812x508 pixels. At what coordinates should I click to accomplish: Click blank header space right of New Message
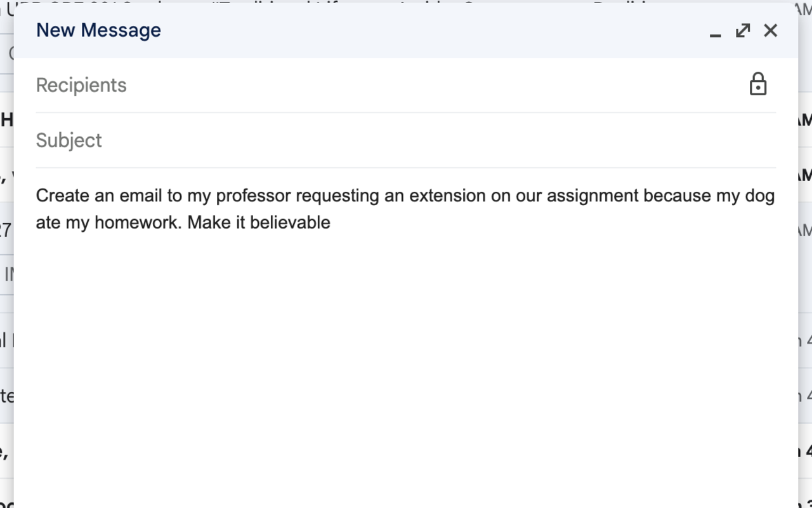(x=431, y=30)
